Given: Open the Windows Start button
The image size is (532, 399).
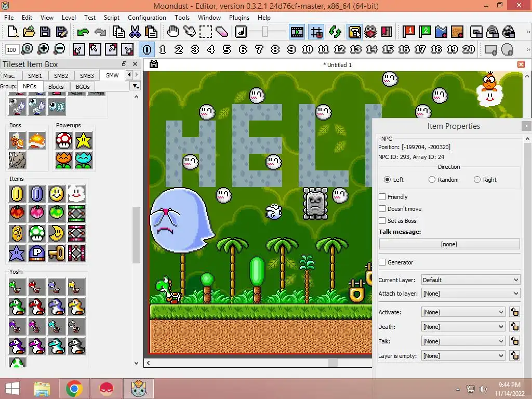Looking at the screenshot, I should pyautogui.click(x=12, y=389).
